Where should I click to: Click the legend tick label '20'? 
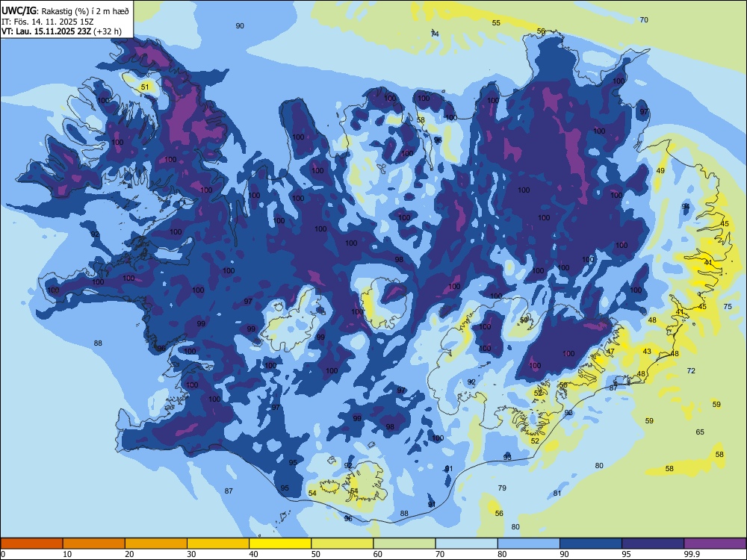tap(129, 554)
